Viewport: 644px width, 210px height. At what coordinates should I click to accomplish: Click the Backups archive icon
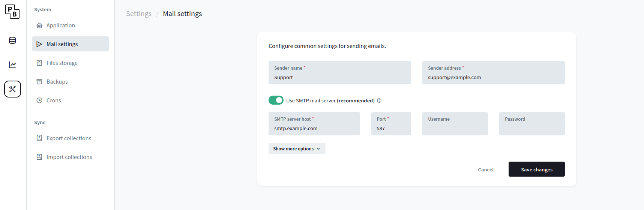[x=39, y=82]
